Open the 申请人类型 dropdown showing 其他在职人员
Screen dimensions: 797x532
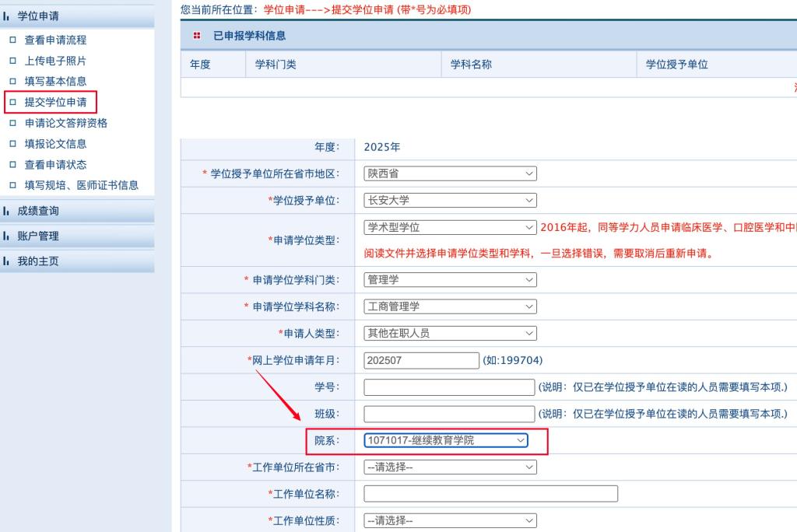coord(450,333)
